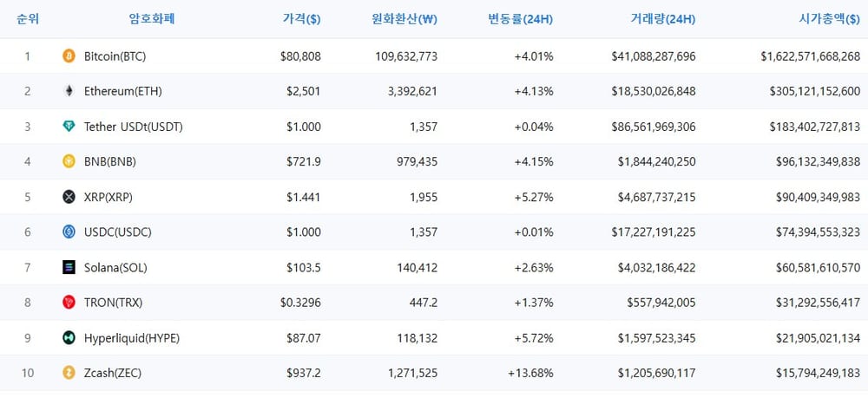The height and width of the screenshot is (398, 868).
Task: Select Hyperliquid change +5.72%
Action: coord(534,338)
